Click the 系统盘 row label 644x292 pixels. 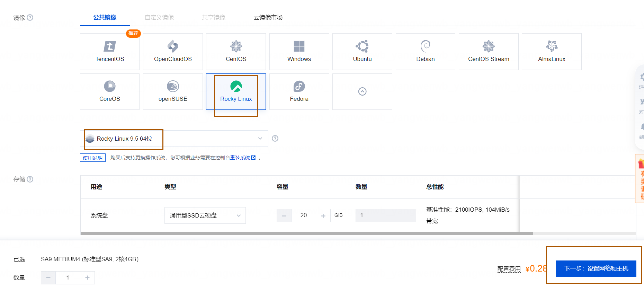coord(99,215)
